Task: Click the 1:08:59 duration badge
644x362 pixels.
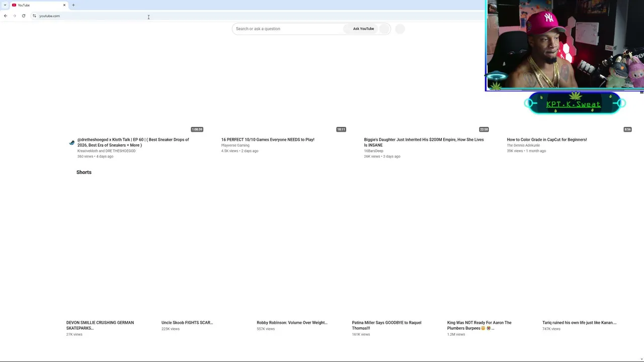Action: [197, 129]
